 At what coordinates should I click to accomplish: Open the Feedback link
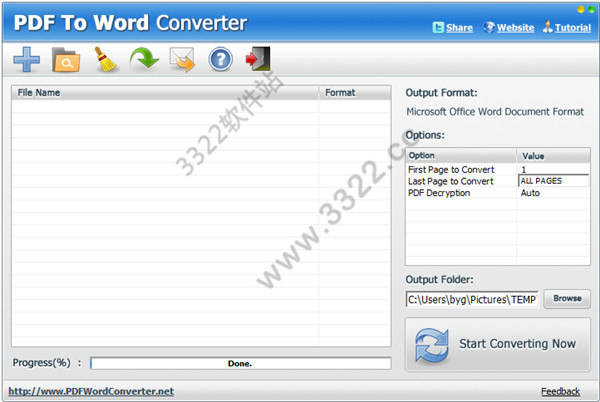click(560, 391)
